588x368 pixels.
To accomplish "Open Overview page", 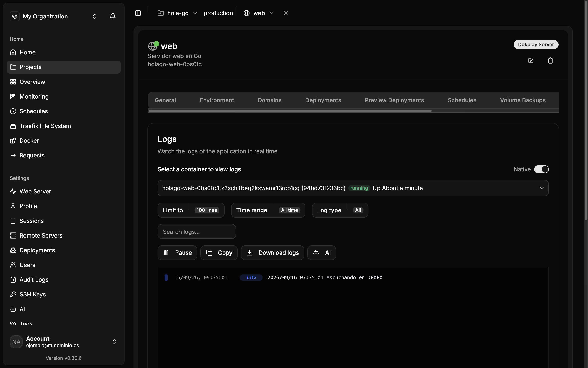I will (63, 82).
